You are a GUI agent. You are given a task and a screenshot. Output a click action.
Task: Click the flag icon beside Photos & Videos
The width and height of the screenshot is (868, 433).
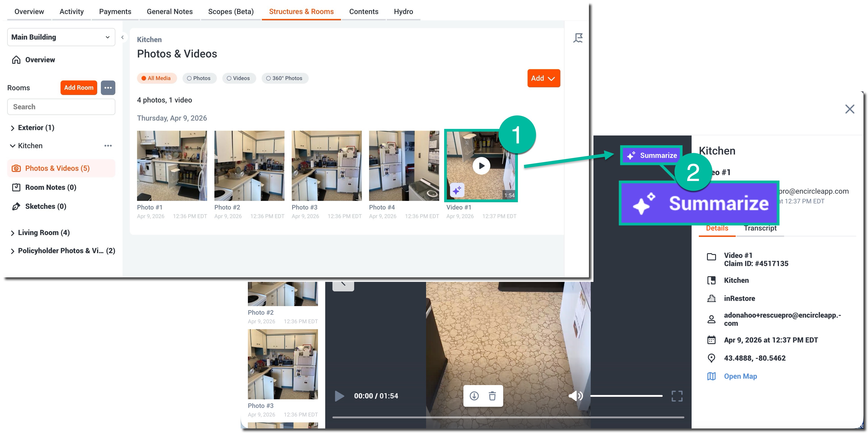click(x=578, y=38)
